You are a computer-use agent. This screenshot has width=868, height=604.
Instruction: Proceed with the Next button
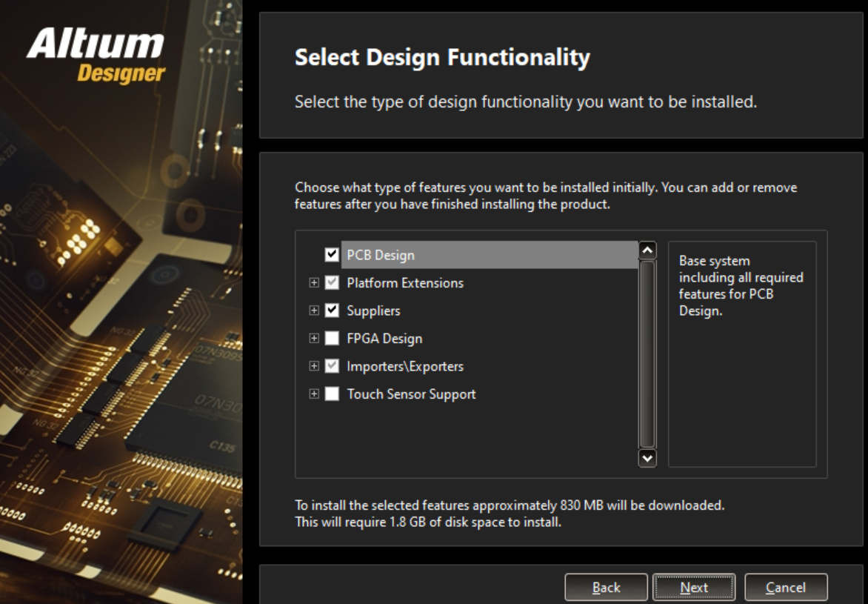[694, 588]
